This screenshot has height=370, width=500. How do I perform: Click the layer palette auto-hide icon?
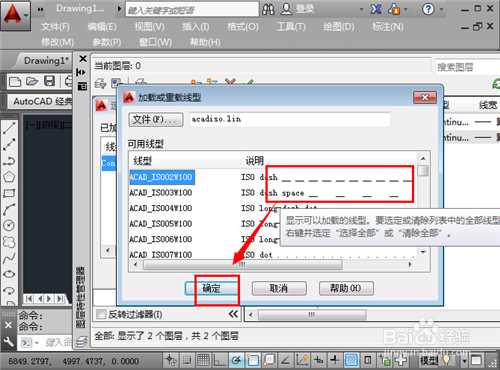[81, 72]
